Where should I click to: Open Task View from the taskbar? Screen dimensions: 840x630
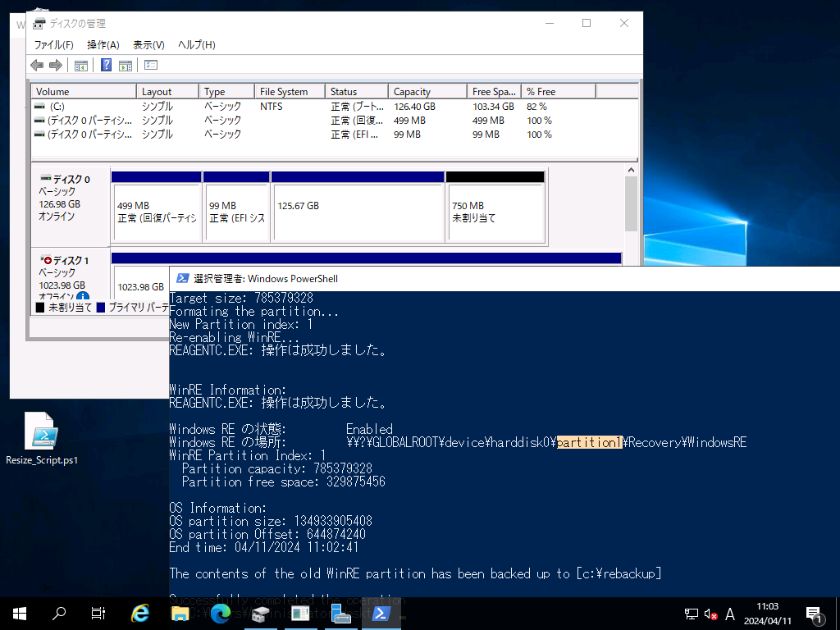(x=98, y=613)
